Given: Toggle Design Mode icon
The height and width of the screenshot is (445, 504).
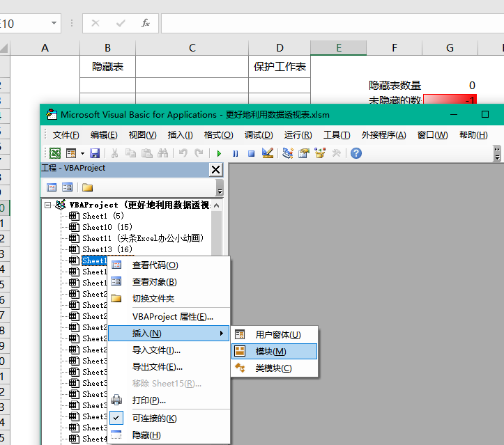Looking at the screenshot, I should click(x=268, y=153).
